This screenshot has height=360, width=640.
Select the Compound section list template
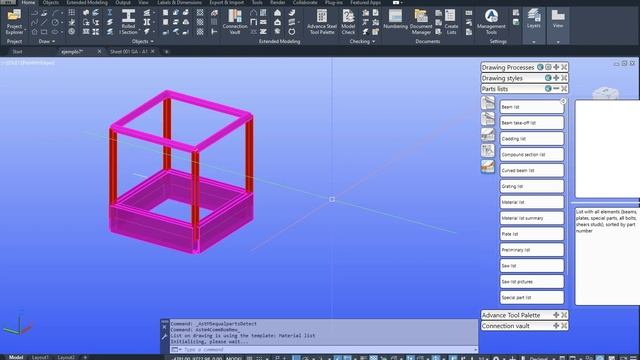[532, 154]
